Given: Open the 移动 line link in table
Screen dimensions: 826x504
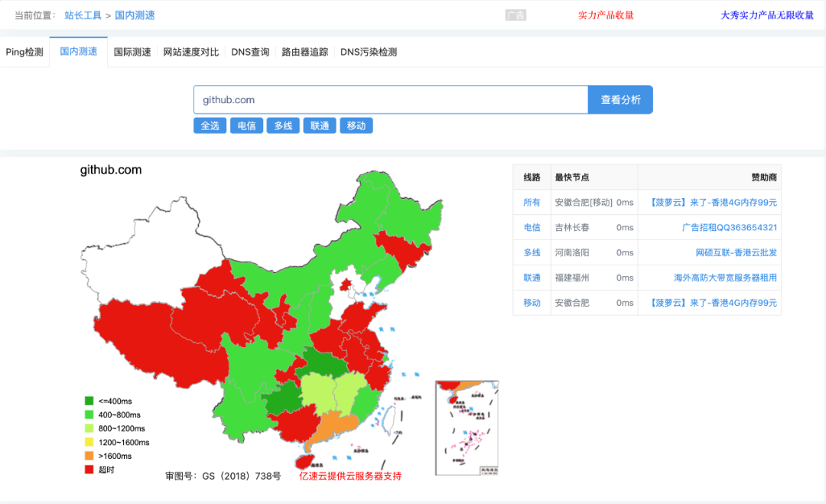Looking at the screenshot, I should 532,303.
